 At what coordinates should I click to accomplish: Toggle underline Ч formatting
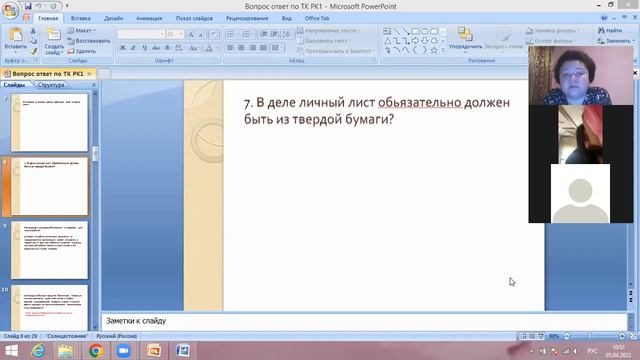(x=144, y=48)
